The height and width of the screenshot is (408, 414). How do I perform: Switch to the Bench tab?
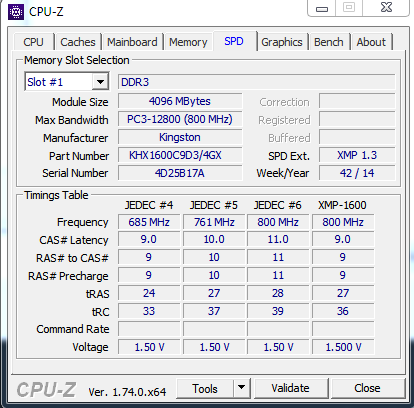pos(329,42)
